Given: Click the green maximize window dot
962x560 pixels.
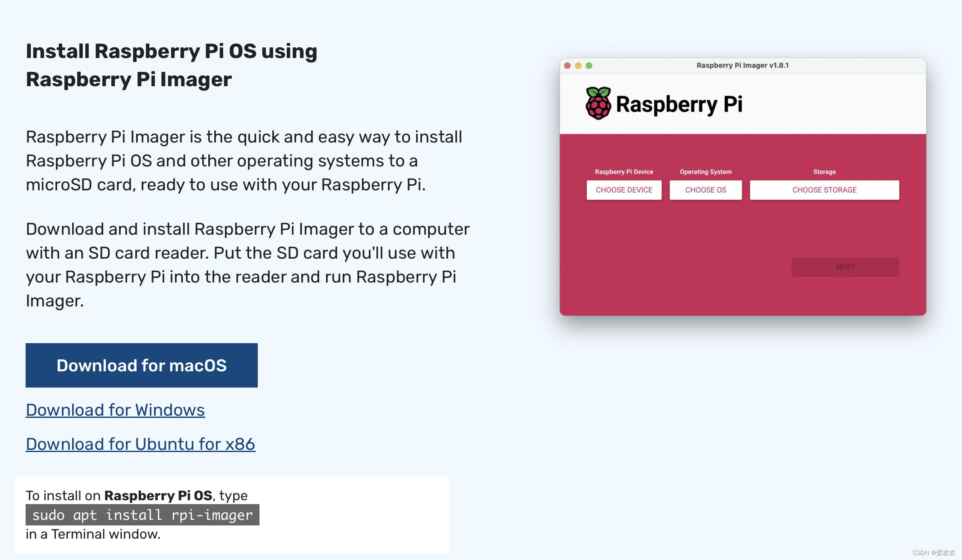Looking at the screenshot, I should pos(589,65).
